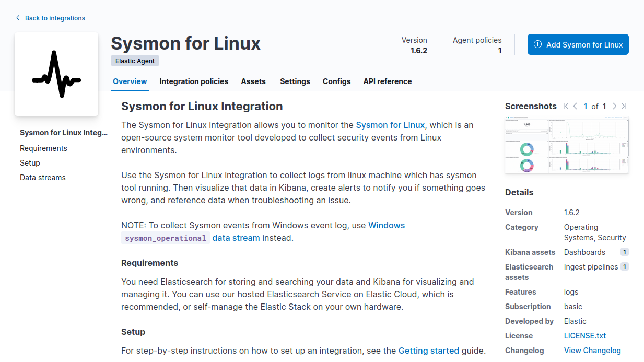The height and width of the screenshot is (362, 644).
Task: Open the Assets tab
Action: 253,81
